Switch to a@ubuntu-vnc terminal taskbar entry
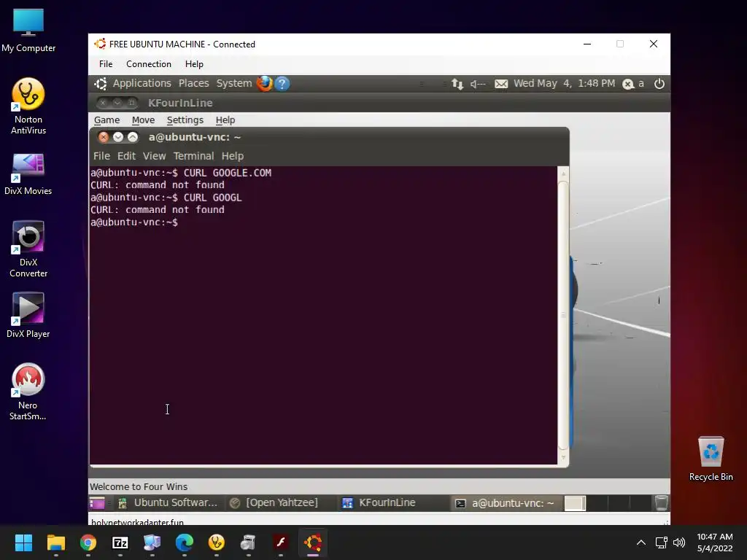Screen dimensions: 747x560 tap(505, 503)
